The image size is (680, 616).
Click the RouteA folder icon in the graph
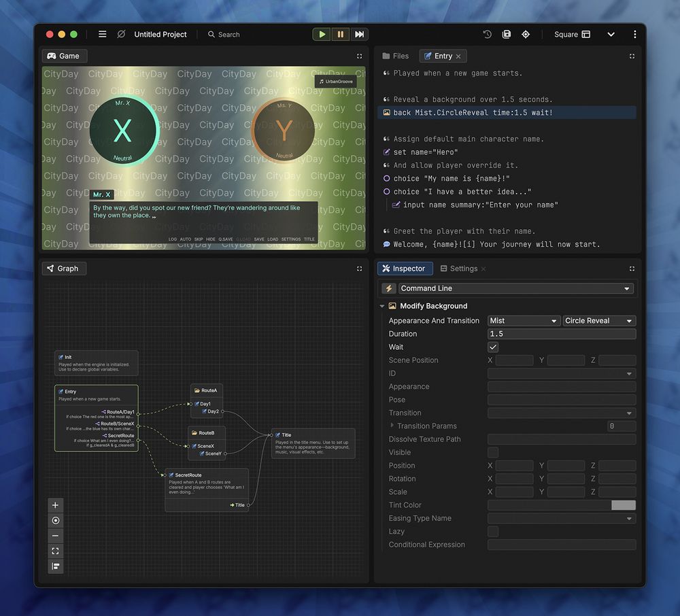coord(197,390)
